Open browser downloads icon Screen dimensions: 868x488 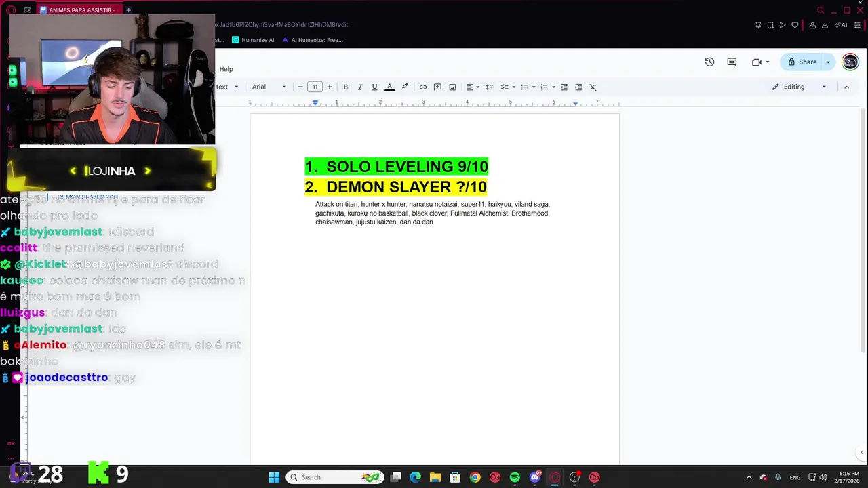click(825, 25)
